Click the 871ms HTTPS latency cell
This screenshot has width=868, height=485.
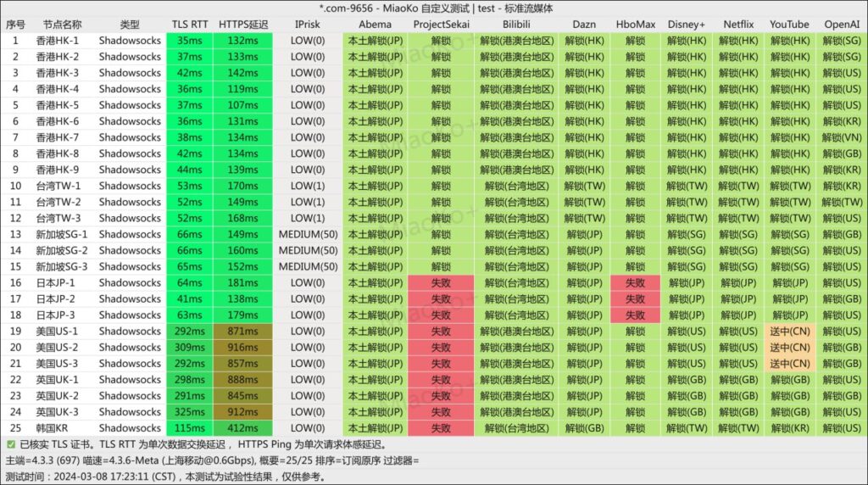point(242,331)
